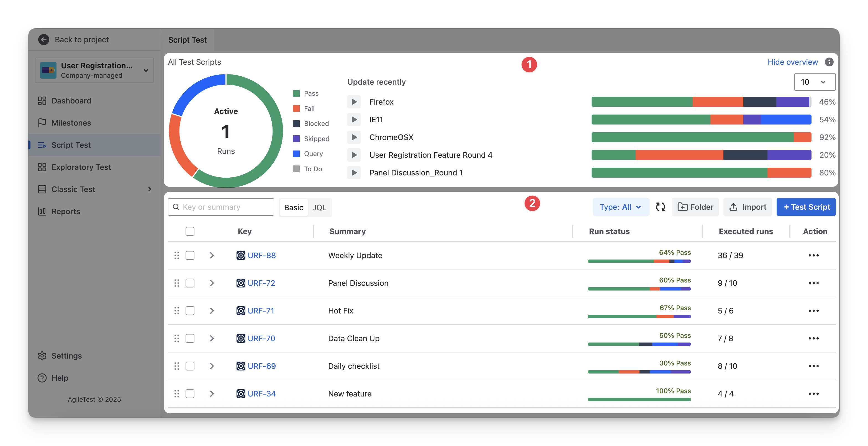Check the checkbox for Weekly Update row
868x446 pixels.
click(x=190, y=255)
